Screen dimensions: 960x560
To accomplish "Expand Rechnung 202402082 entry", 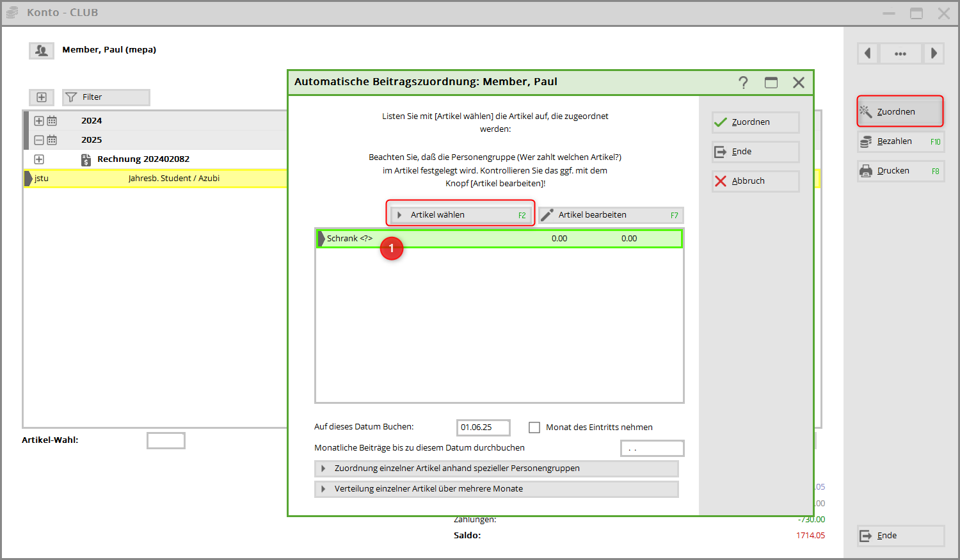I will (39, 159).
